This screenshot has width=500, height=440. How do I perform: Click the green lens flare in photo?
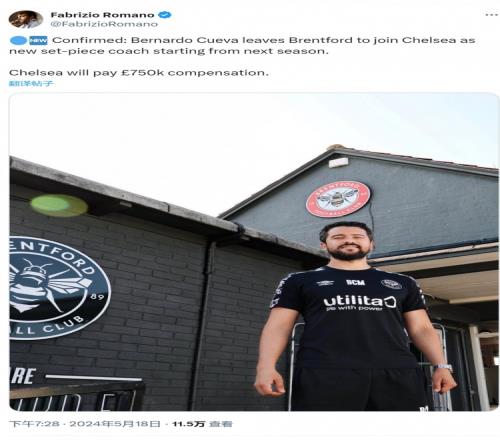tap(59, 206)
